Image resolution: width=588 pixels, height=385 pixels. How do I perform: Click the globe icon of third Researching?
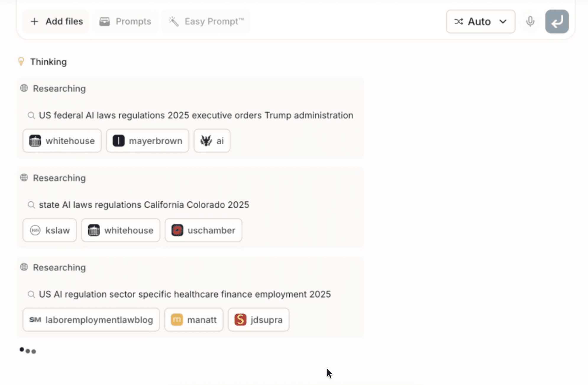pos(24,267)
